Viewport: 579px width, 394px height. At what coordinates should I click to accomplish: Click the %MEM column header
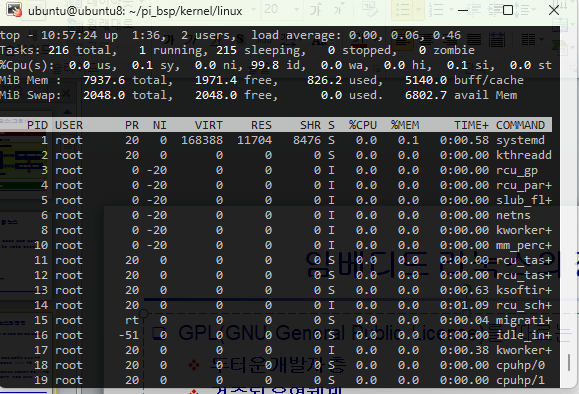tap(405, 125)
